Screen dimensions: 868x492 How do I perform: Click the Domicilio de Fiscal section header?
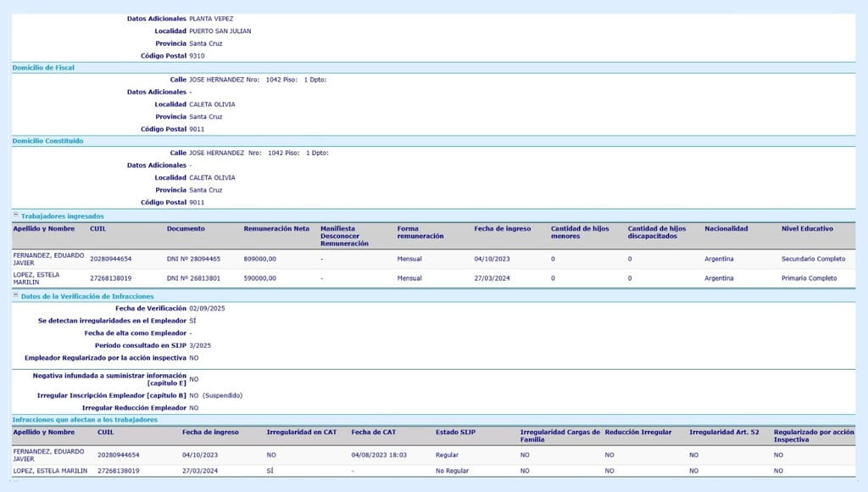click(x=43, y=68)
